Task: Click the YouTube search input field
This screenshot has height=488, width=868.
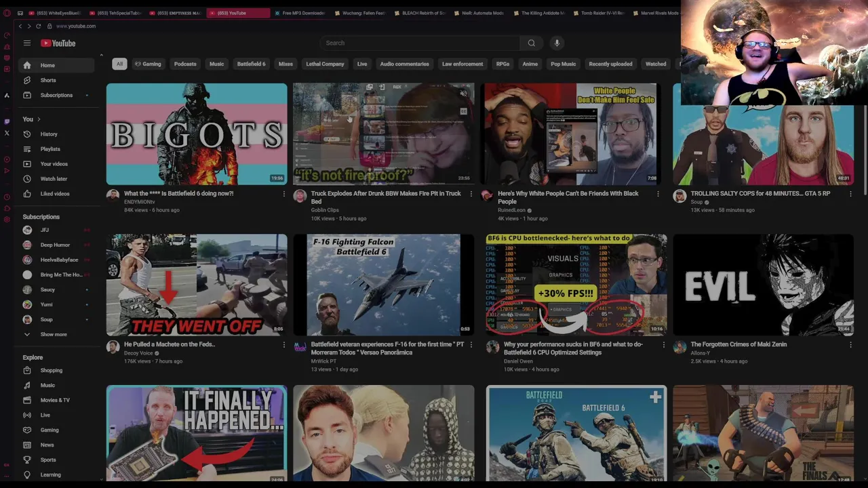Action: click(420, 43)
